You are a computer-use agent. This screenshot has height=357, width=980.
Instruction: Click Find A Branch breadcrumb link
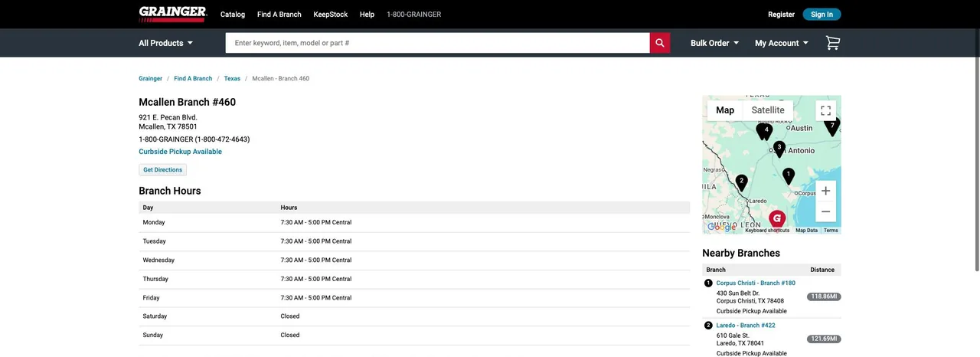193,79
